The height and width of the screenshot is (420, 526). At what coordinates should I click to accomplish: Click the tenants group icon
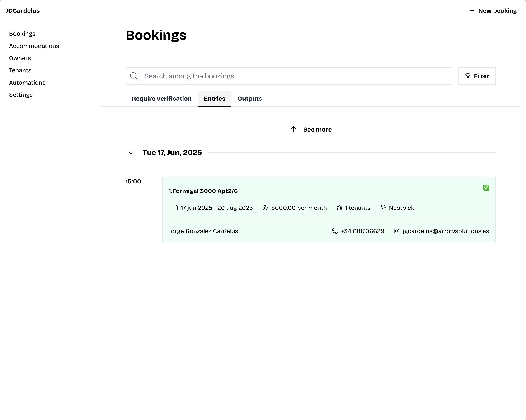[339, 208]
